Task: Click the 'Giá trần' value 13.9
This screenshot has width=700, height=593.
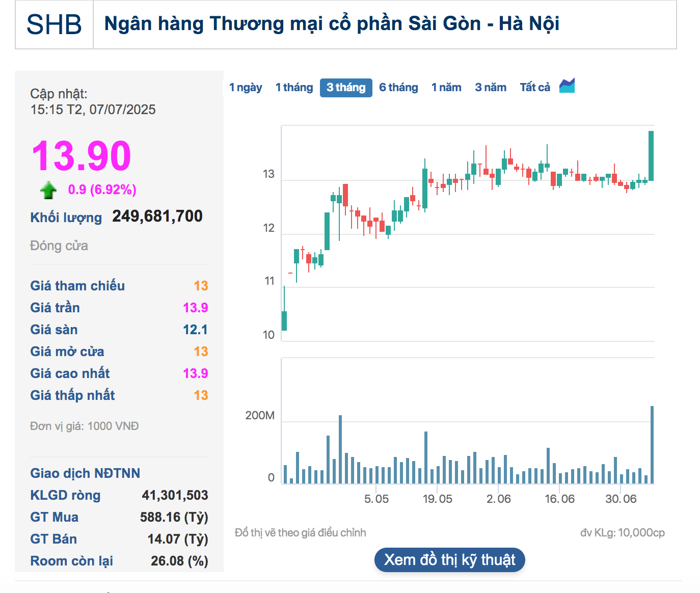Action: coord(196,308)
